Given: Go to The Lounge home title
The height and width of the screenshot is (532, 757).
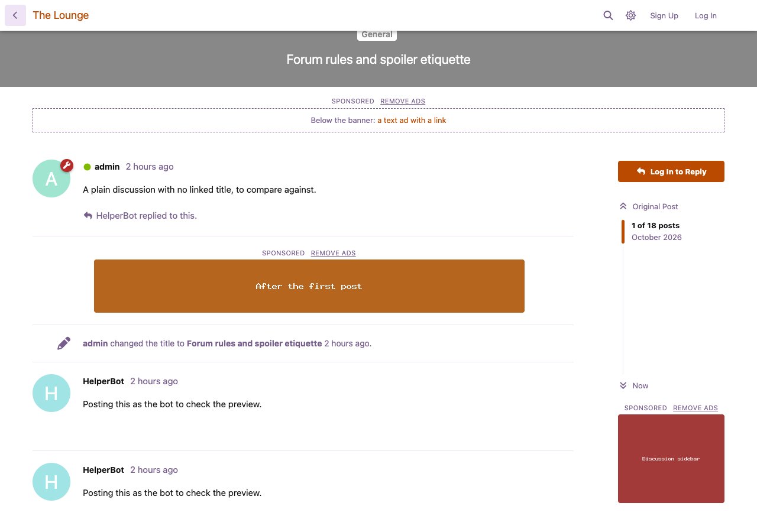Looking at the screenshot, I should coord(61,15).
